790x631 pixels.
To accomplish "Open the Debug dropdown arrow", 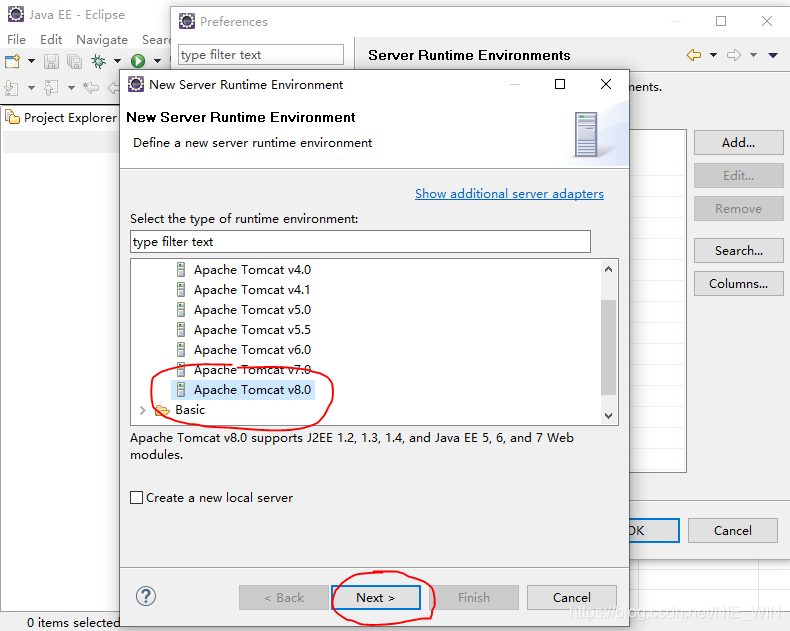I will pyautogui.click(x=117, y=61).
